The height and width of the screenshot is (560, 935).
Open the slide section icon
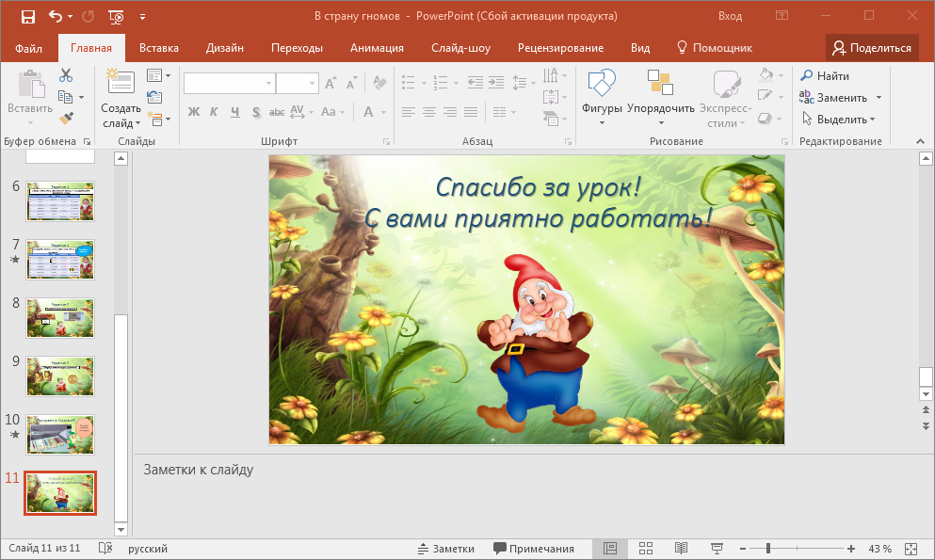click(x=155, y=120)
